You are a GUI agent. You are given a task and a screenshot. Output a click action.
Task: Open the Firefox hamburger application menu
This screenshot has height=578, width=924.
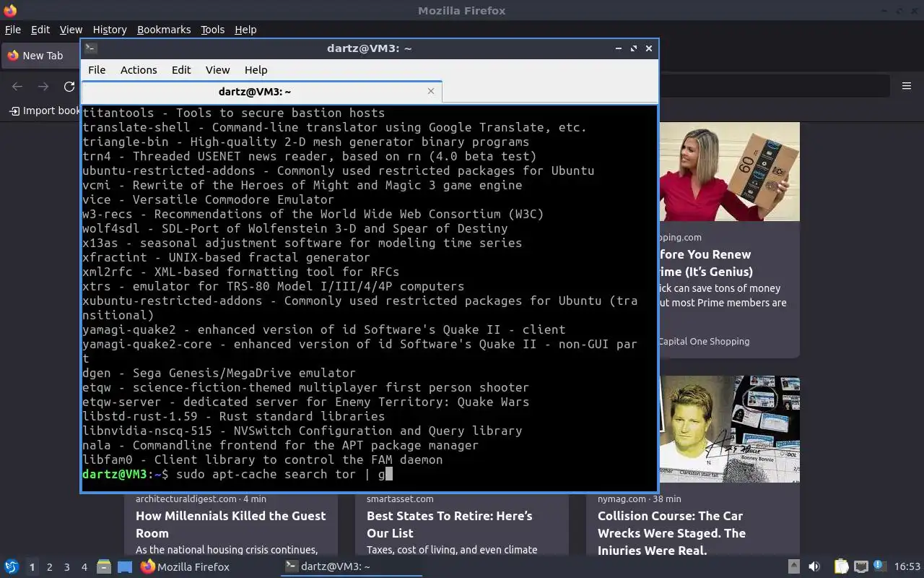point(907,86)
